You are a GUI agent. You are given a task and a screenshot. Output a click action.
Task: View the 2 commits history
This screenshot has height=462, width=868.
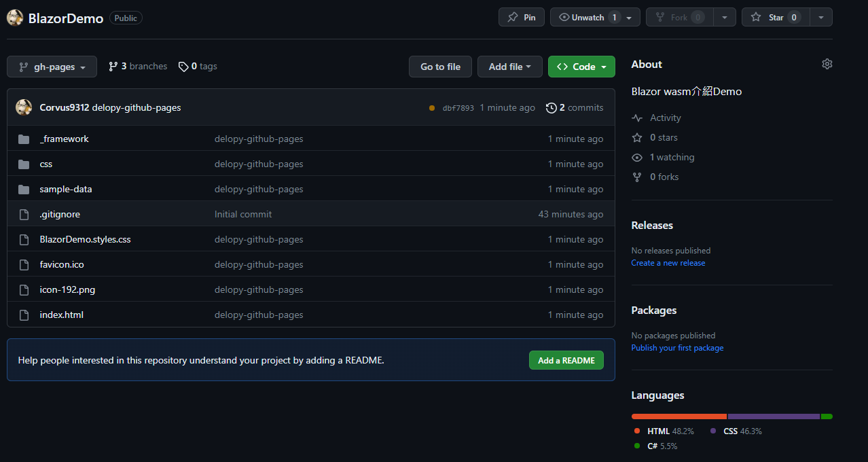(575, 107)
